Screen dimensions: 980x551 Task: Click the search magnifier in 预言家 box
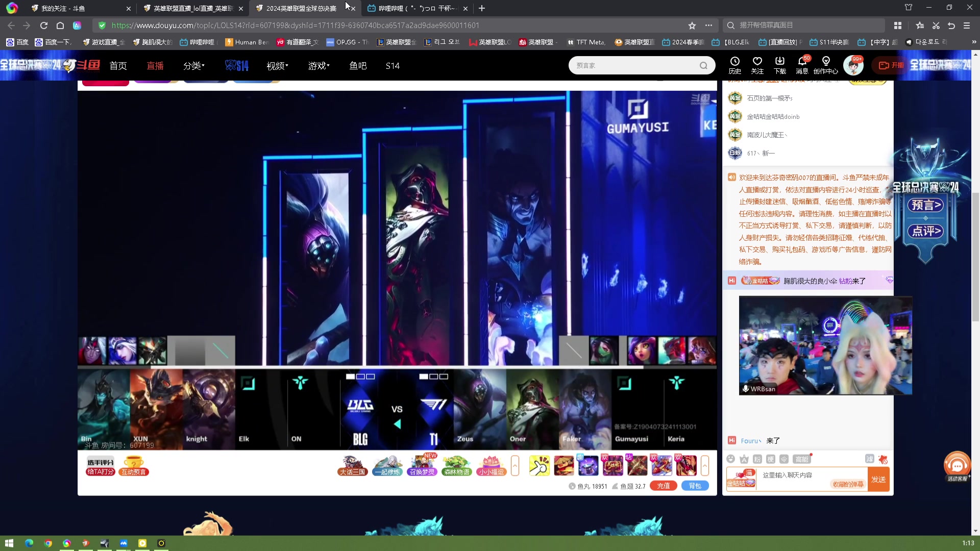pos(703,65)
